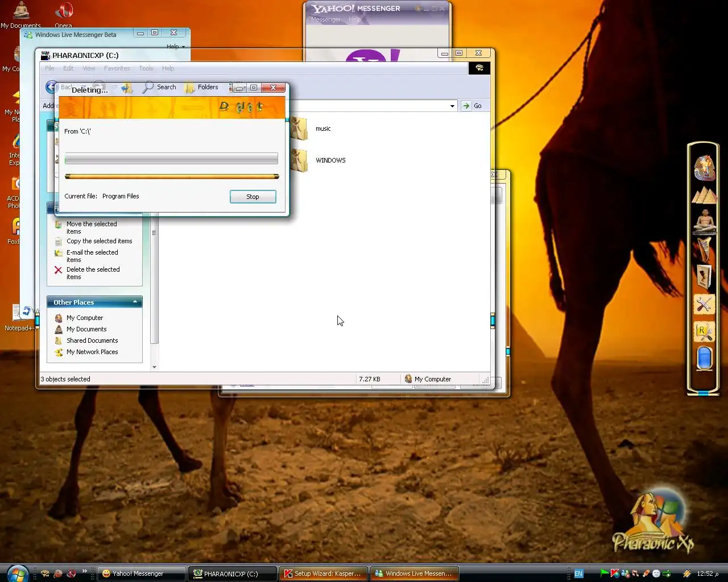
Task: Open the My Documents desktop icon
Action: click(x=20, y=14)
